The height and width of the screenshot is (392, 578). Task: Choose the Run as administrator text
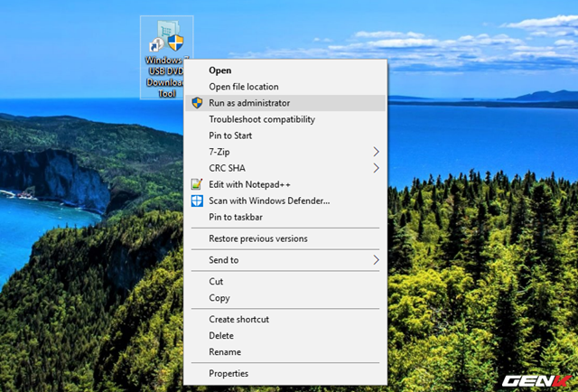click(249, 103)
